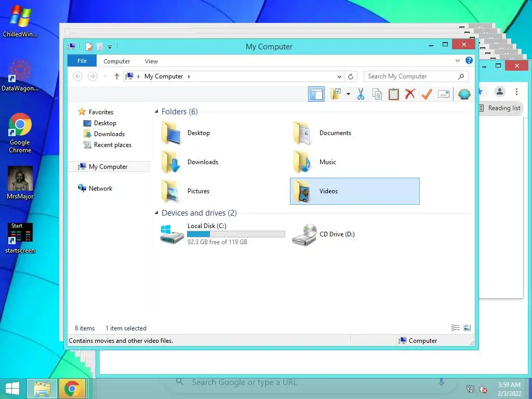Open the address bar history dropdown
Viewport: 532px width, 399px height.
pyautogui.click(x=339, y=76)
